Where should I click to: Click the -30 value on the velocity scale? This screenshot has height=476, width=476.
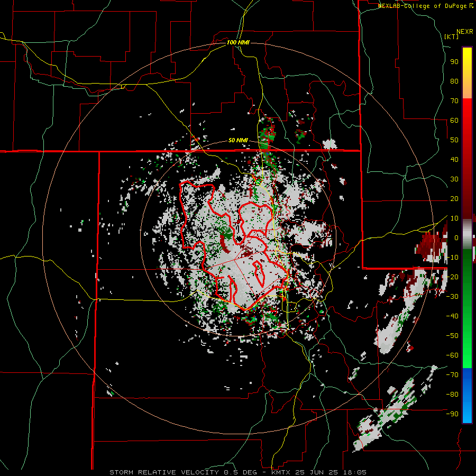tap(452, 297)
